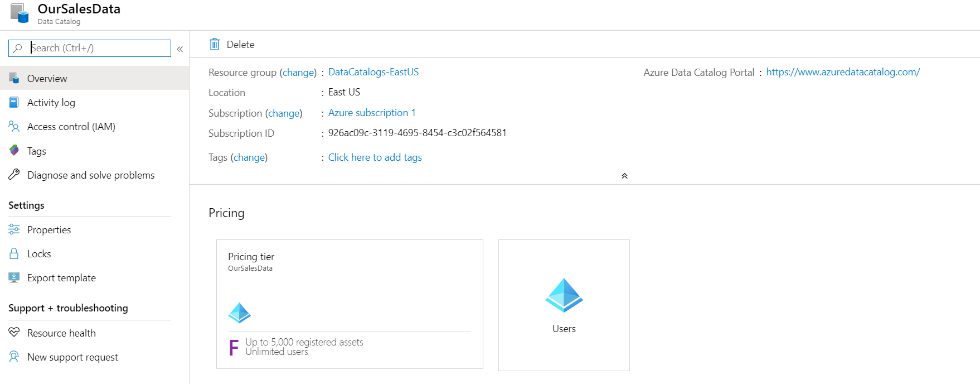
Task: View Resource health
Action: point(95,333)
